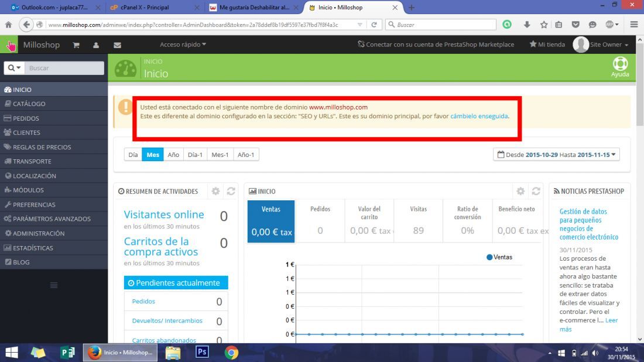Click the green Grammarly-style extension icon
The width and height of the screenshot is (644, 362).
pos(507,25)
